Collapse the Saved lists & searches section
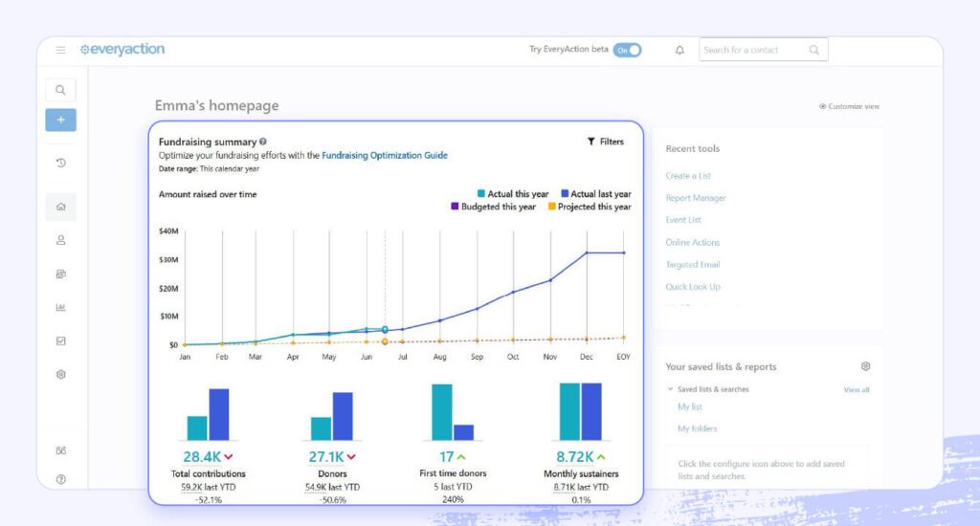This screenshot has width=980, height=526. (x=671, y=389)
